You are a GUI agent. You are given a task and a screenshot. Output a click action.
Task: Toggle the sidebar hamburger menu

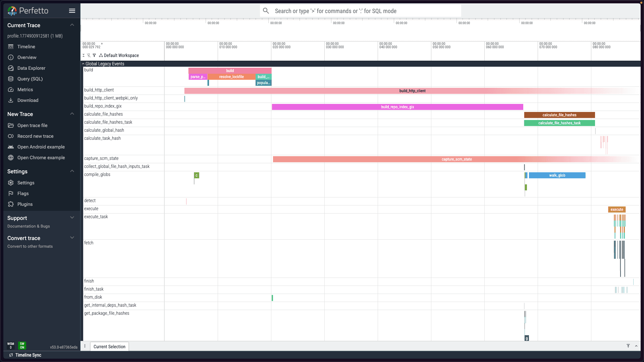pos(72,11)
